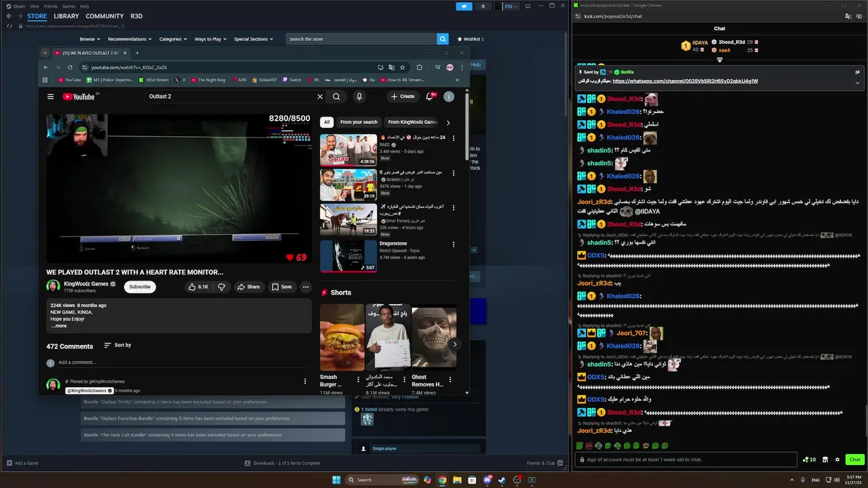
Task: Open Chrome three-dot menu in YouTube window
Action: click(462, 67)
